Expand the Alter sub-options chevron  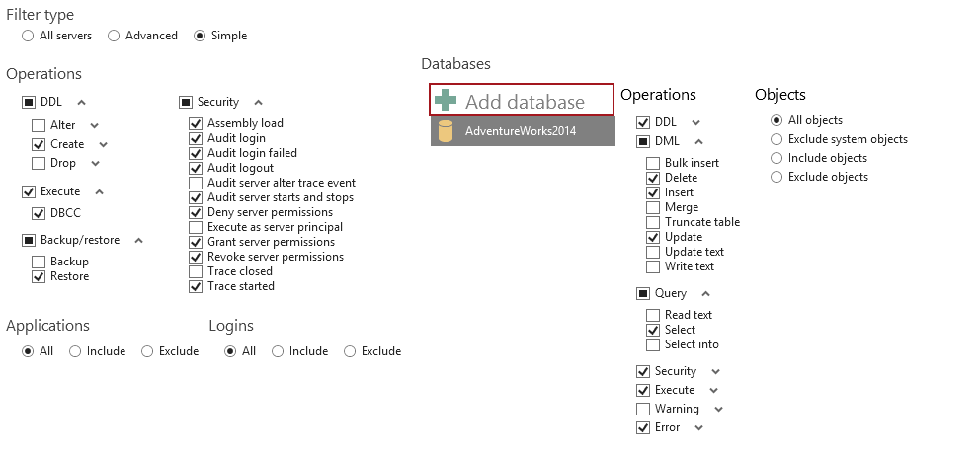coord(95,125)
